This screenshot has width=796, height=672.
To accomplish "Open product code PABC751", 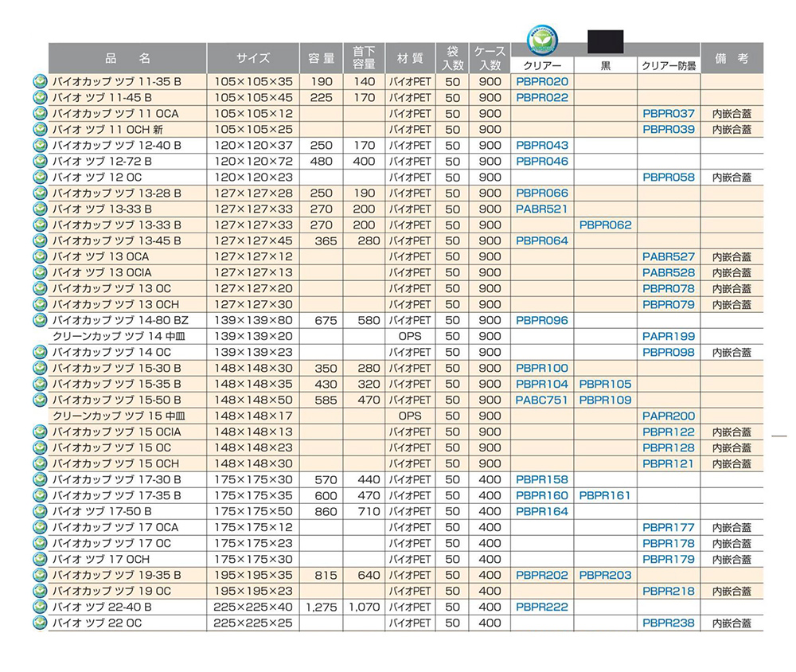I will pyautogui.click(x=542, y=400).
